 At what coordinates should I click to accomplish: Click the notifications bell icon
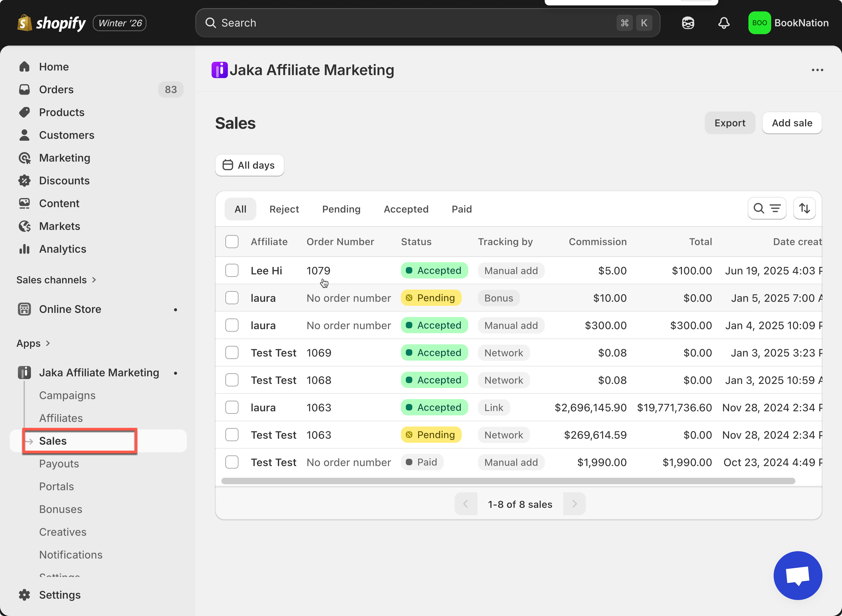point(724,23)
